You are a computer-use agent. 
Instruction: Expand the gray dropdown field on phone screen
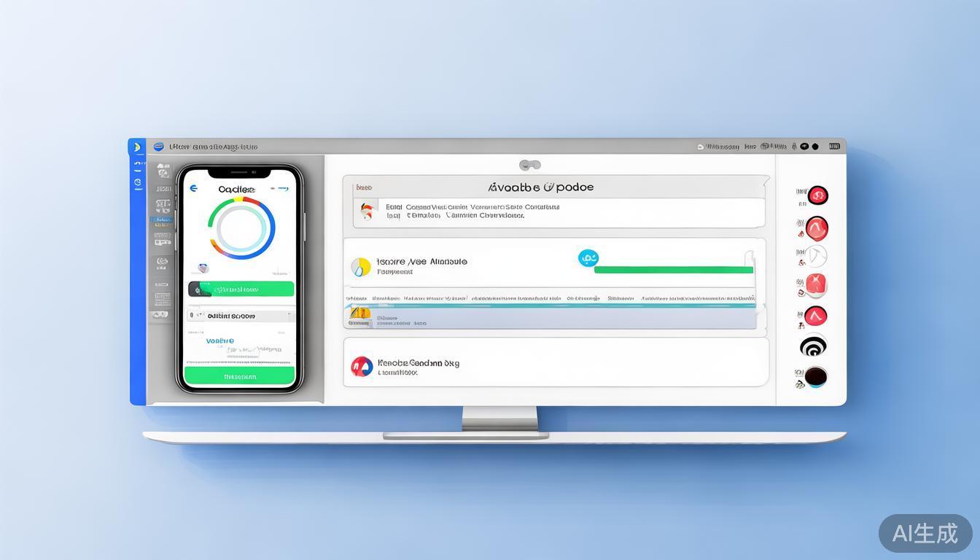(x=241, y=316)
